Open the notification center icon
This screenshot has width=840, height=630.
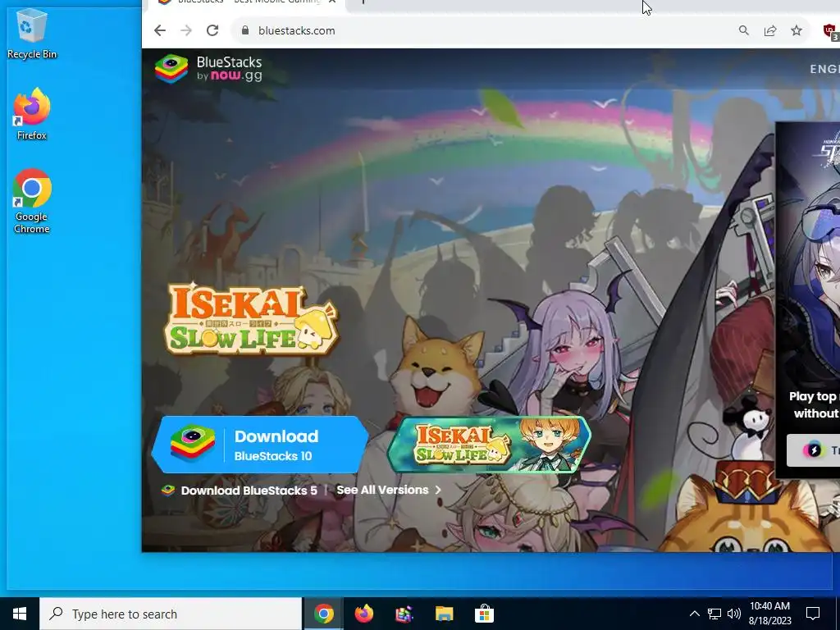click(813, 614)
